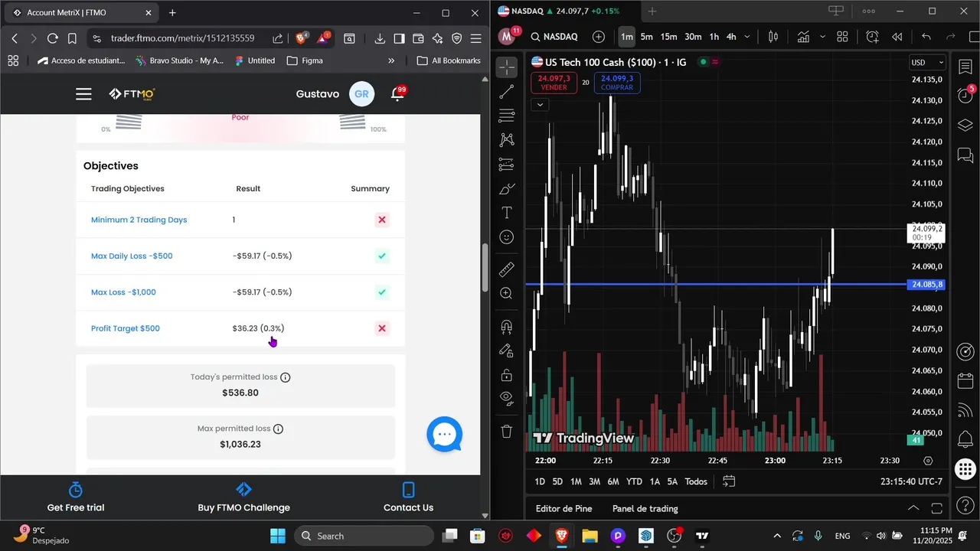This screenshot has width=980, height=551.
Task: Open the patterns drawing tools
Action: click(x=507, y=140)
